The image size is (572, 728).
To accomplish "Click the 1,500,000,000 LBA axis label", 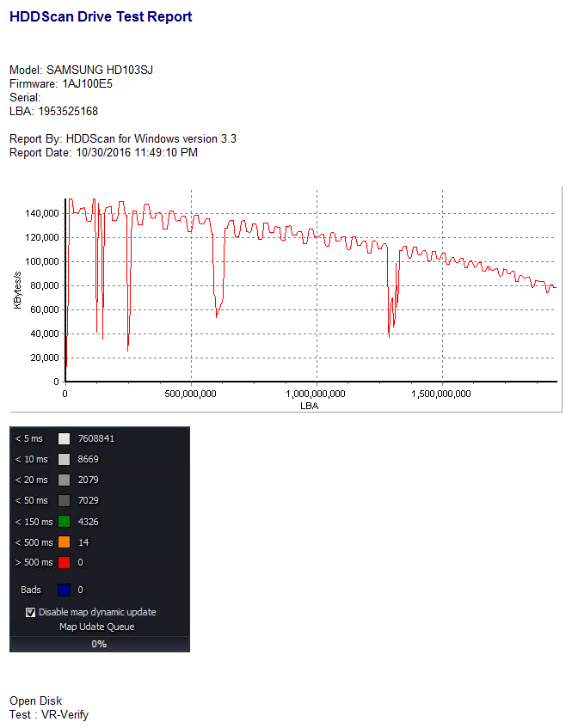I will pos(441,394).
